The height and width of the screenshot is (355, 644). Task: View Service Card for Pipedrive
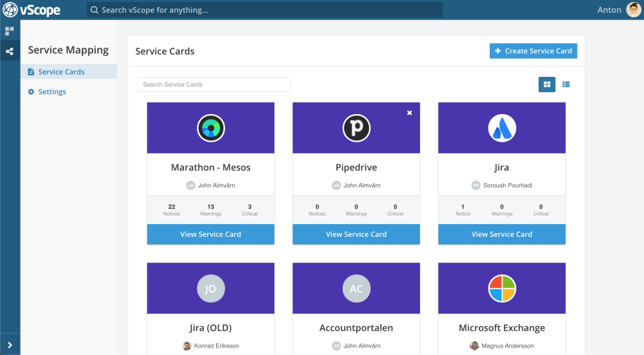pyautogui.click(x=356, y=234)
